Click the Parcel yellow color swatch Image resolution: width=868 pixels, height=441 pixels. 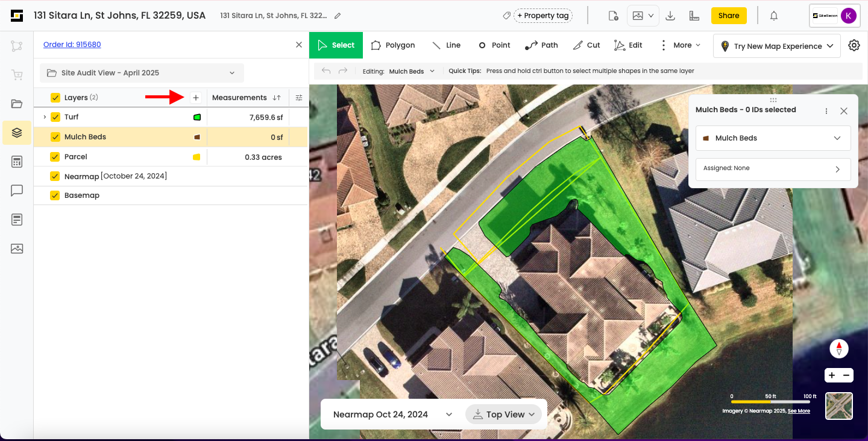[x=197, y=157]
